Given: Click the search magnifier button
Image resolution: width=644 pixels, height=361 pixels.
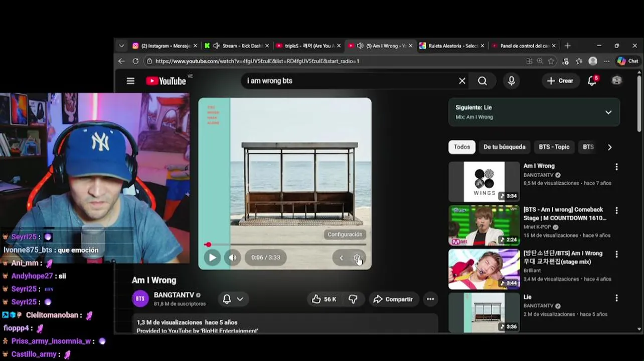Looking at the screenshot, I should click(482, 81).
